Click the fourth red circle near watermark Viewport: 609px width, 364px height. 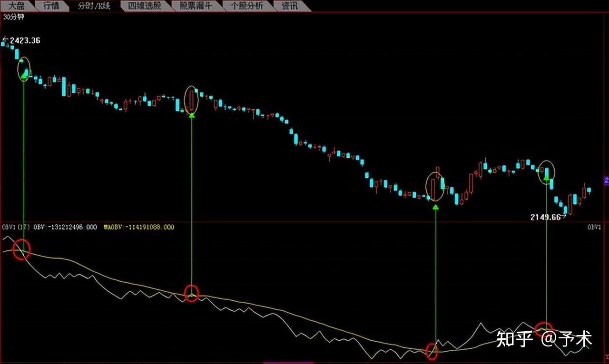[543, 328]
